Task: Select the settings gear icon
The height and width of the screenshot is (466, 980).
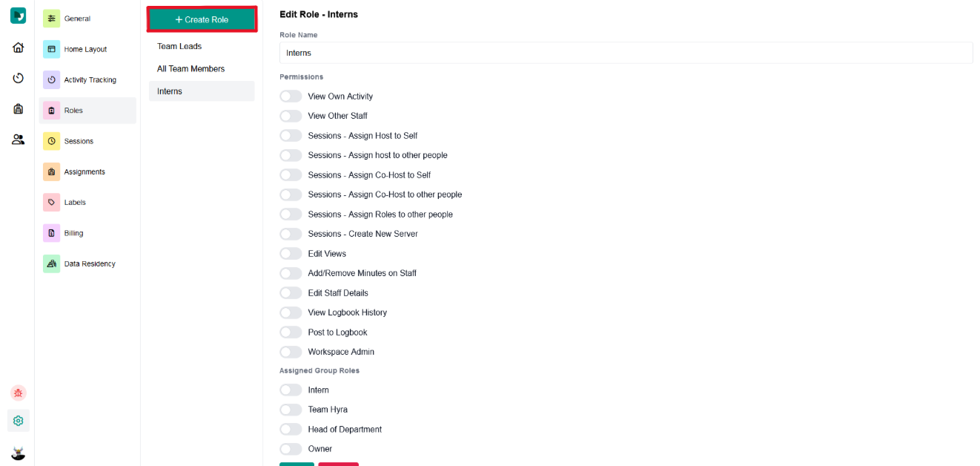Action: pos(17,420)
